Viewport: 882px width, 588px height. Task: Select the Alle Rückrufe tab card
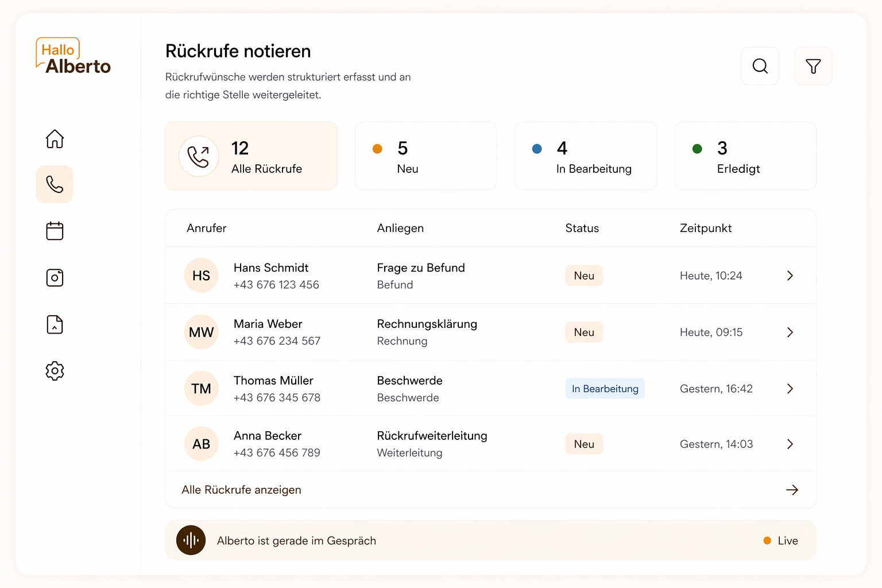[251, 156]
